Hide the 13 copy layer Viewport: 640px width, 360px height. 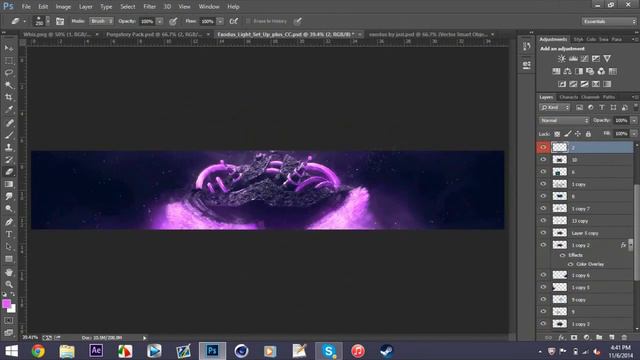point(543,220)
